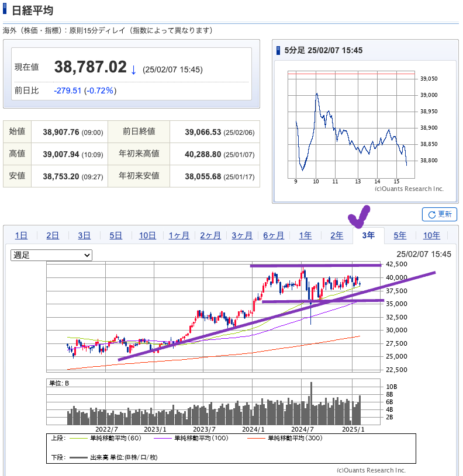Show the 1年 chart range

(x=305, y=235)
